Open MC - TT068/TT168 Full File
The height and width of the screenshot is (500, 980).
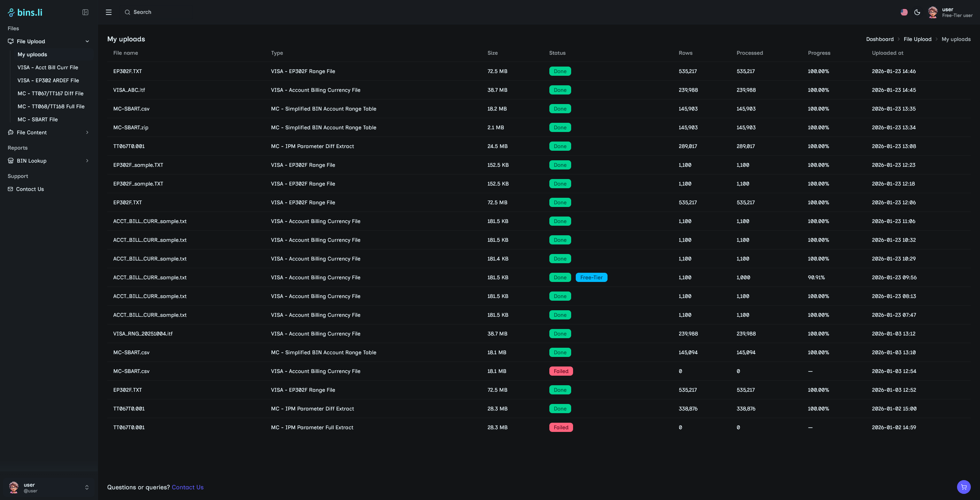[x=51, y=106]
